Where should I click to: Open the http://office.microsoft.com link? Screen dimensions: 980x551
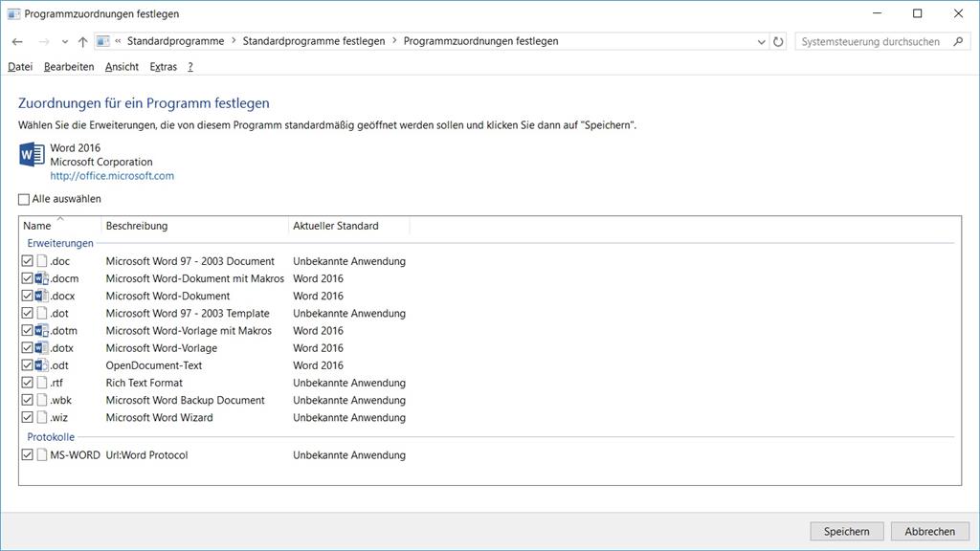[112, 176]
